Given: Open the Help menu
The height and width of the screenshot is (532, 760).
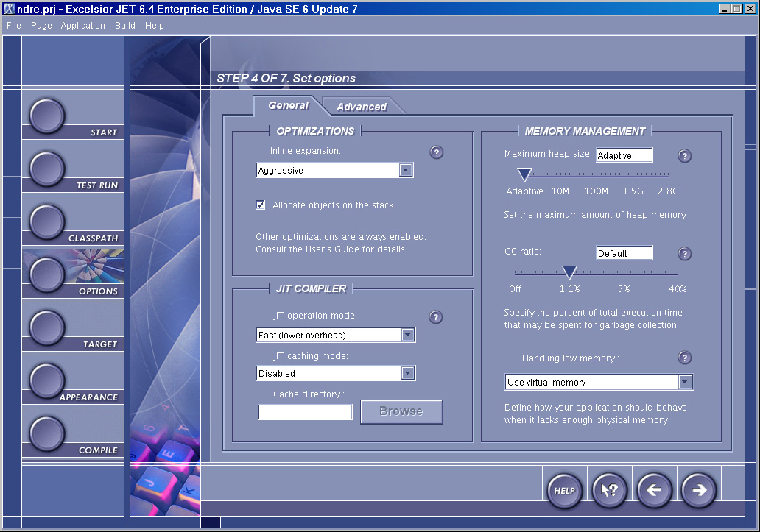Looking at the screenshot, I should pos(155,26).
